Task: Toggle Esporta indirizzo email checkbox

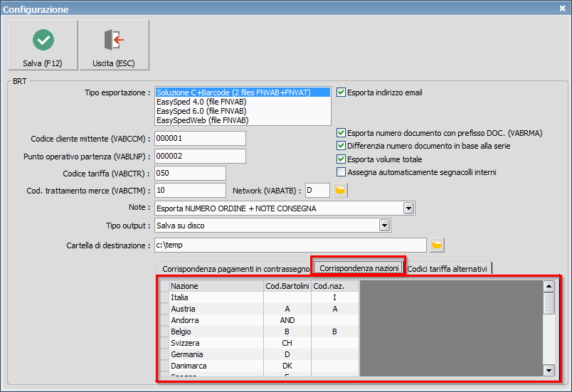Action: click(x=341, y=92)
